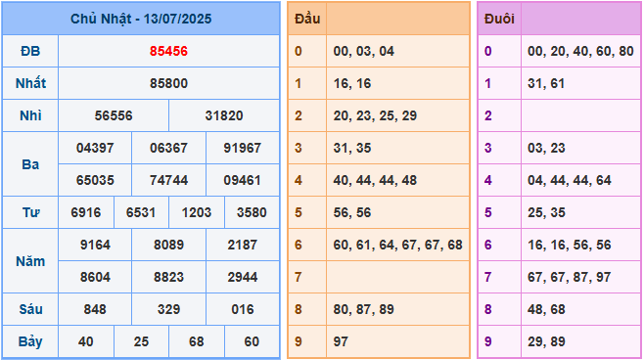Viewport: 644px width, 360px height.
Task: Click Ba prize number 65035
Action: (x=95, y=180)
